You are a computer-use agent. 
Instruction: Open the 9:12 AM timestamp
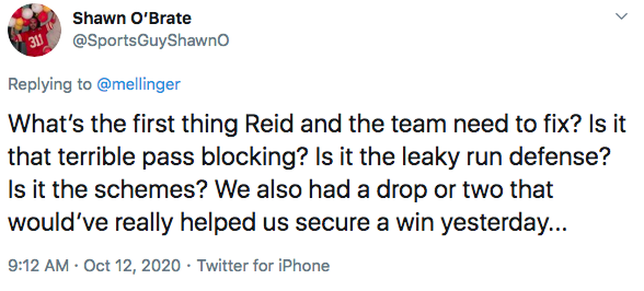[39, 265]
